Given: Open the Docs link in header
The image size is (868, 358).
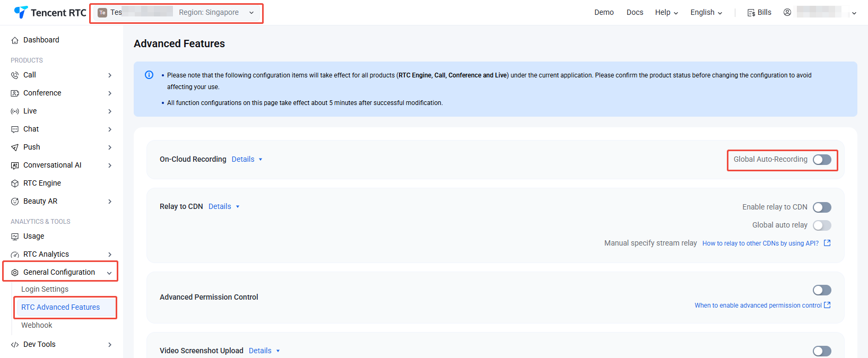Looking at the screenshot, I should point(635,12).
